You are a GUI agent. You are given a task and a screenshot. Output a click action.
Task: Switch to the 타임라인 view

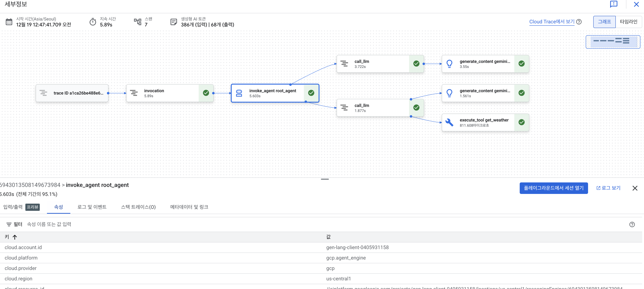(628, 22)
